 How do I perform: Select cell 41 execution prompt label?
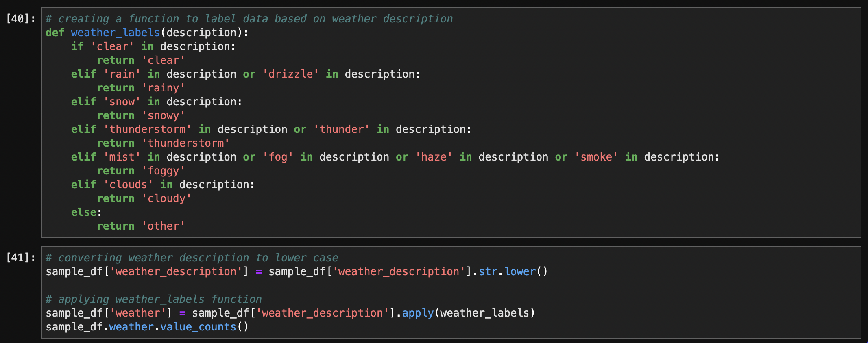[x=21, y=258]
